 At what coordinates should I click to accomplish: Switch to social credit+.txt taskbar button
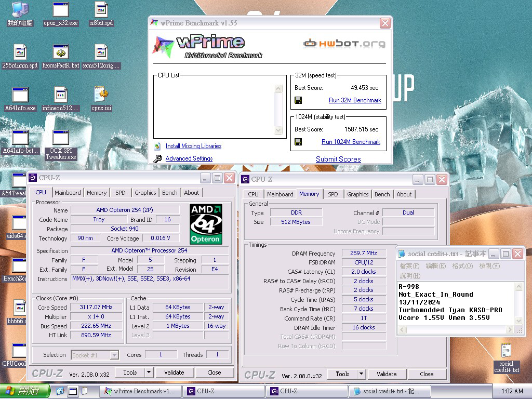tap(390, 391)
